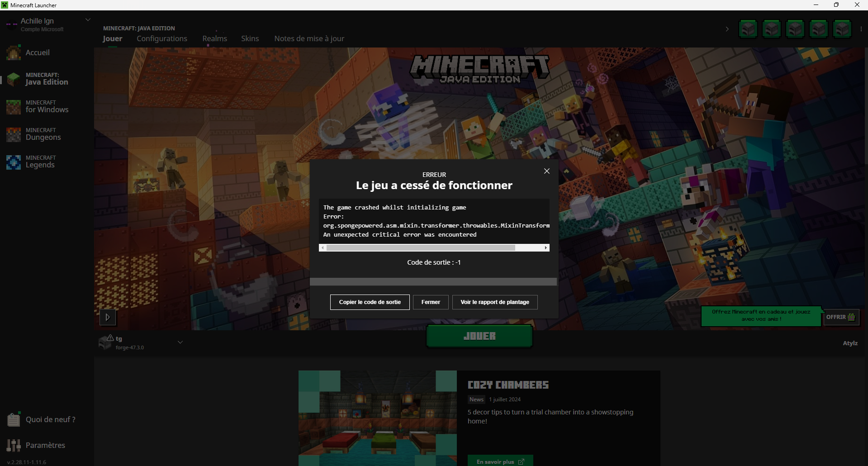Select Minecraft: Java Edition grass block icon
Screen dimensions: 868x466
pos(14,79)
